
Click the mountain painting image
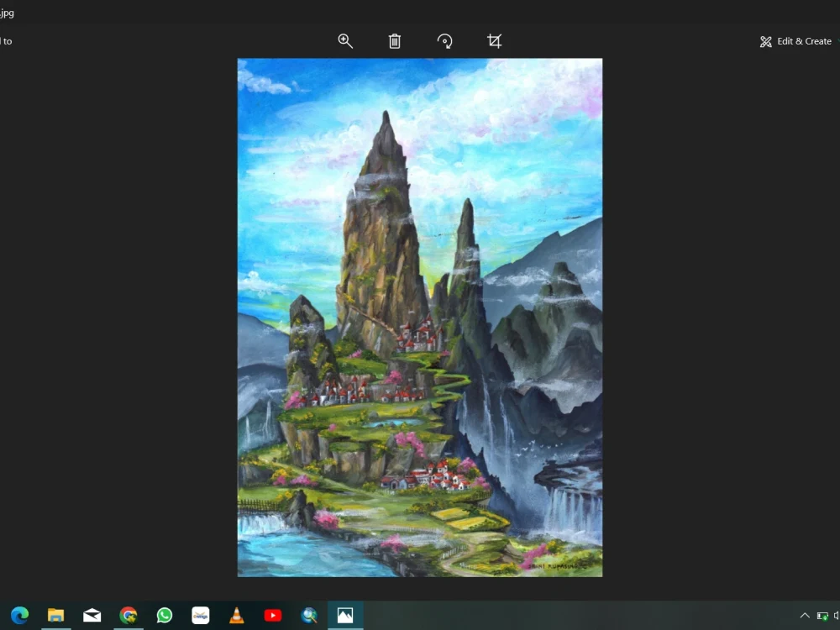pyautogui.click(x=420, y=318)
